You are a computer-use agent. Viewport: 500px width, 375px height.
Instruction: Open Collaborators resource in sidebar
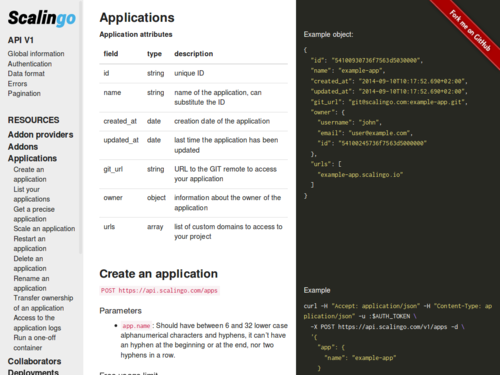[x=34, y=361]
